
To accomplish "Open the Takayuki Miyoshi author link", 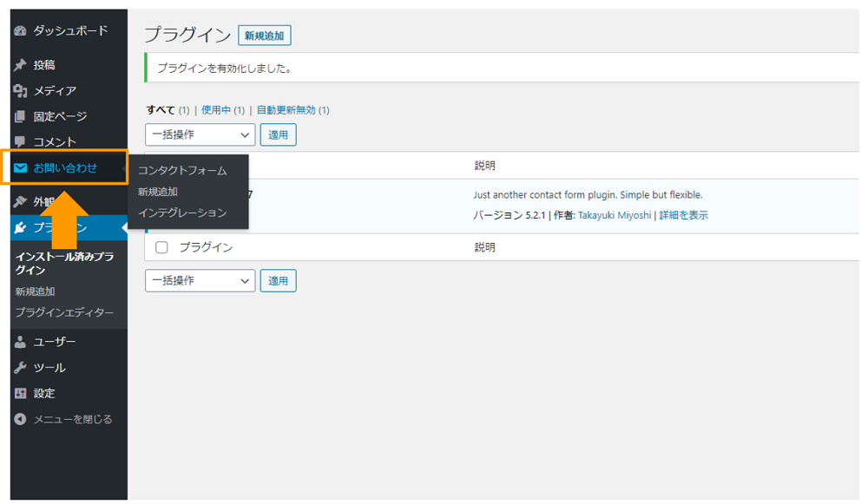I will [615, 215].
